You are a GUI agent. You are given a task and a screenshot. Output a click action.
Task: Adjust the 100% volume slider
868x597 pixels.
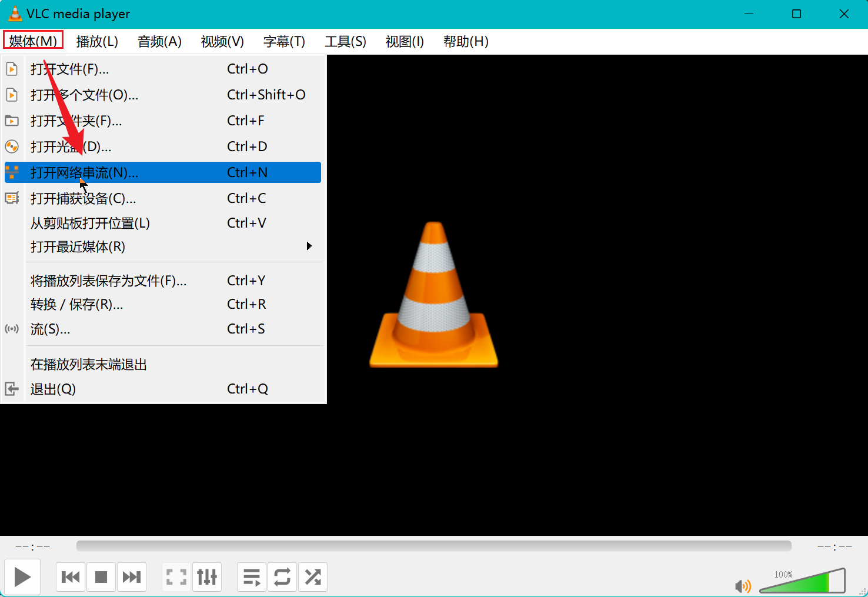point(803,581)
